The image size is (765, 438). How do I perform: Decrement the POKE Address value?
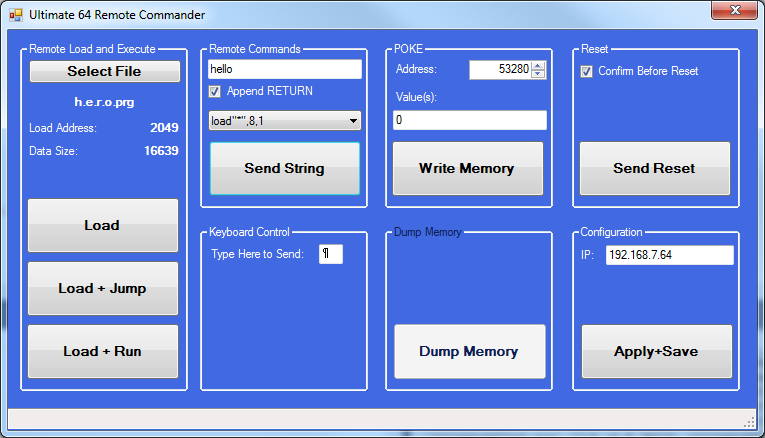[x=538, y=74]
